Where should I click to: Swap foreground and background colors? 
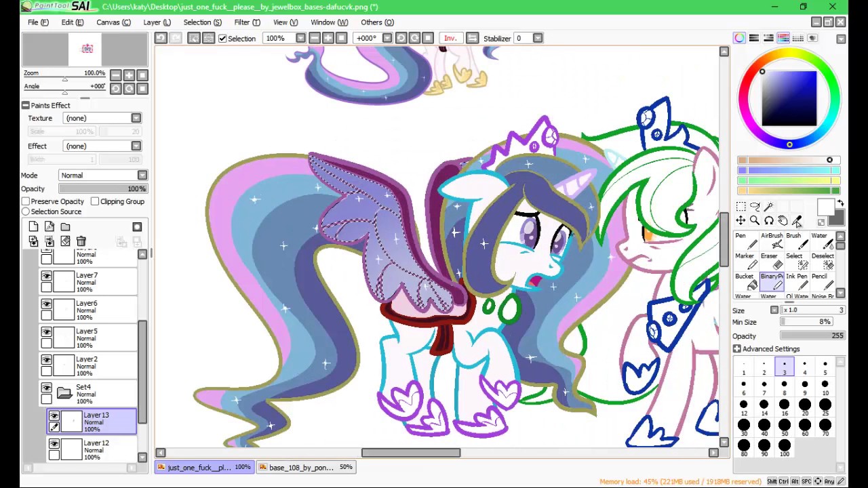[840, 203]
